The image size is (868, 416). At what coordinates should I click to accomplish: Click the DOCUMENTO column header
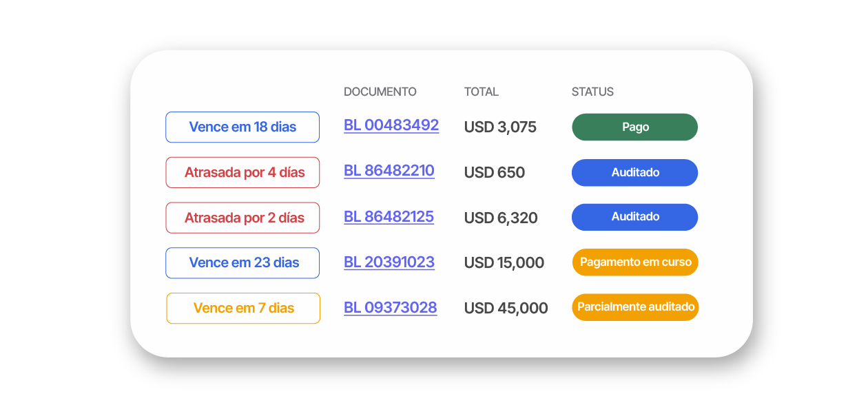pyautogui.click(x=380, y=92)
